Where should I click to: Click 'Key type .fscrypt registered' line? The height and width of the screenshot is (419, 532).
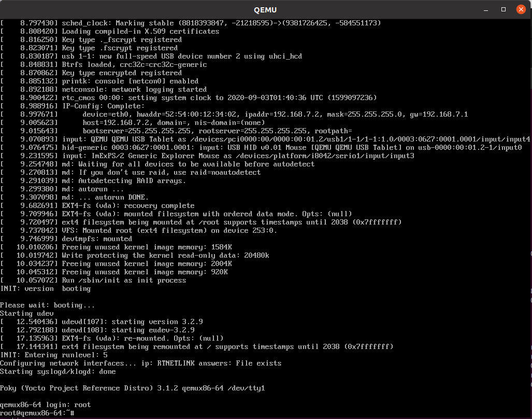89,48
